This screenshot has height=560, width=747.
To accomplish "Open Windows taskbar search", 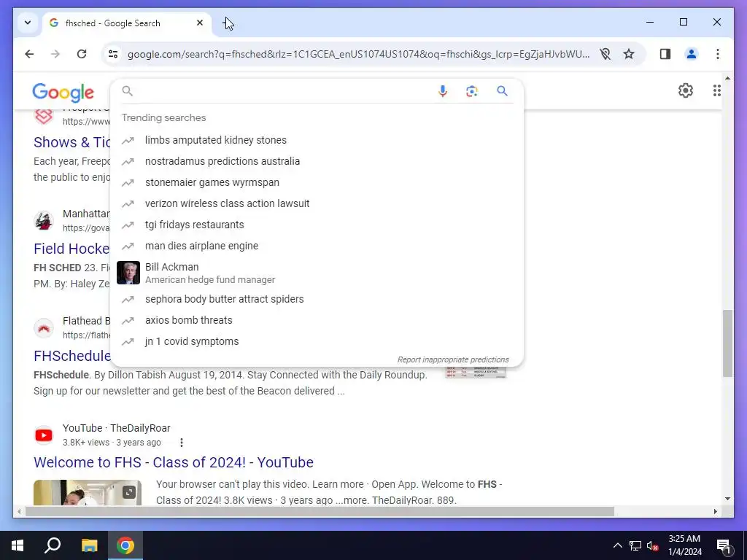I will 53,545.
